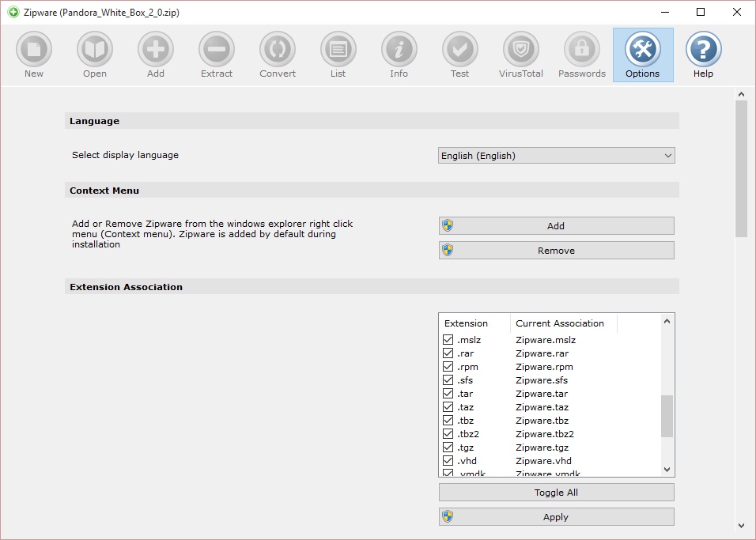Image resolution: width=756 pixels, height=540 pixels.
Task: Toggle the .tar extension checkbox
Action: click(448, 394)
